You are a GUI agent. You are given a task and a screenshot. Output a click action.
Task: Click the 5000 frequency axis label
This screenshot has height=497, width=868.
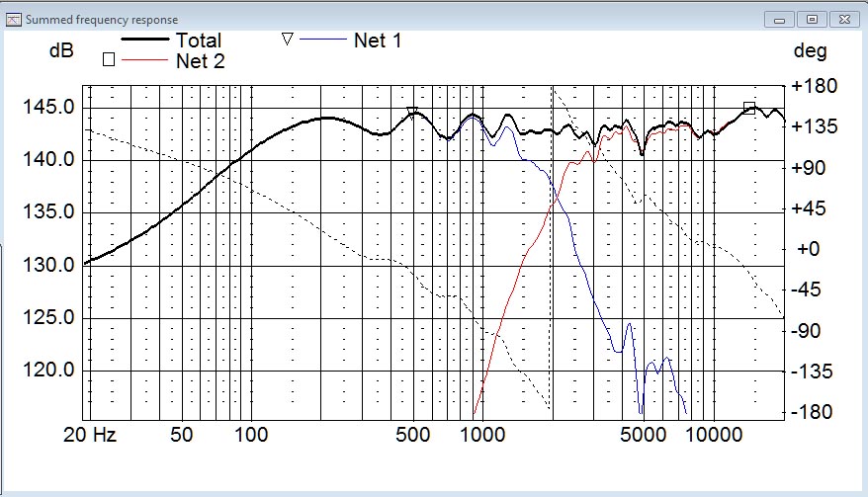click(643, 435)
